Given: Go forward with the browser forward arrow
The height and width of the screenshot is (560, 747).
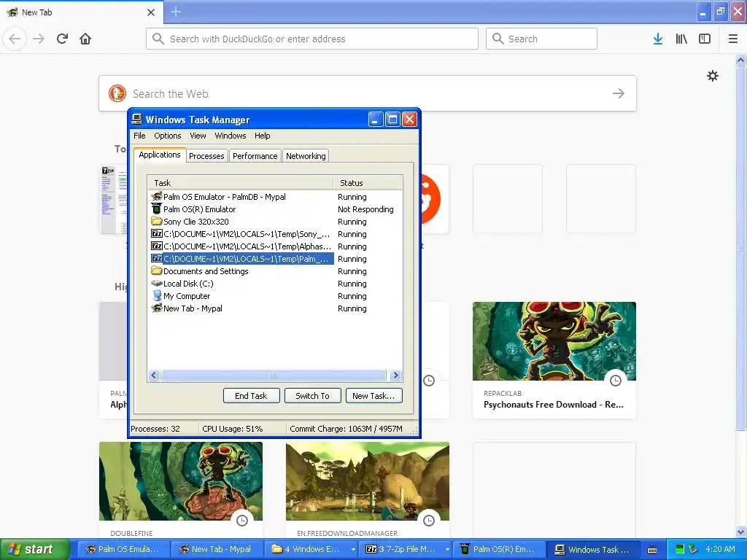Looking at the screenshot, I should pos(39,39).
